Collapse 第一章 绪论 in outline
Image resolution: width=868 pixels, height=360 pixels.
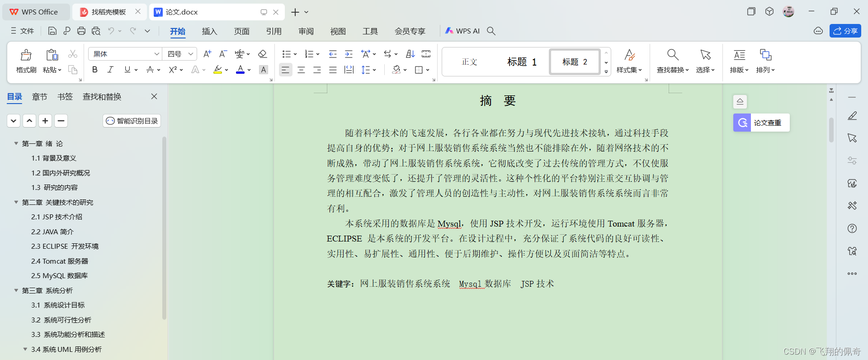(x=16, y=143)
